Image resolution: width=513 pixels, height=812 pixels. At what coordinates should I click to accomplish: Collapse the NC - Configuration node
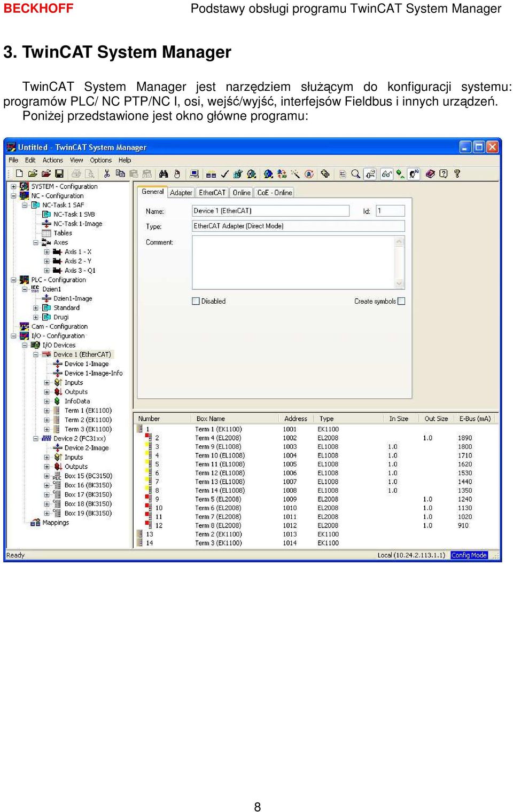click(x=13, y=196)
